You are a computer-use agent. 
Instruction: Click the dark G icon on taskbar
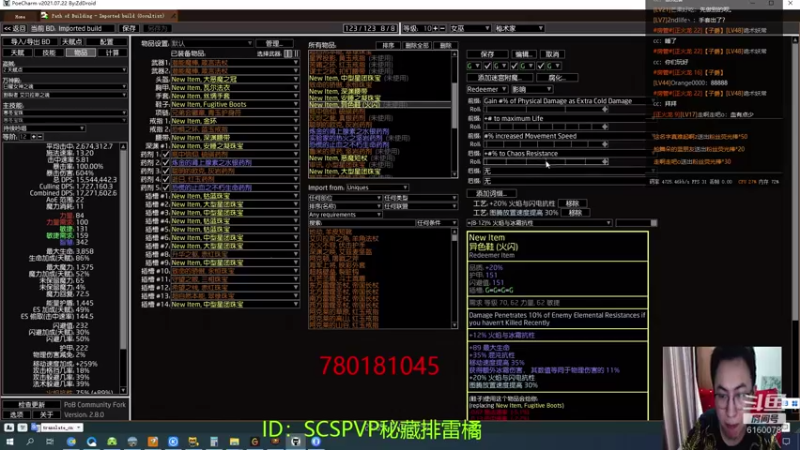click(x=255, y=442)
